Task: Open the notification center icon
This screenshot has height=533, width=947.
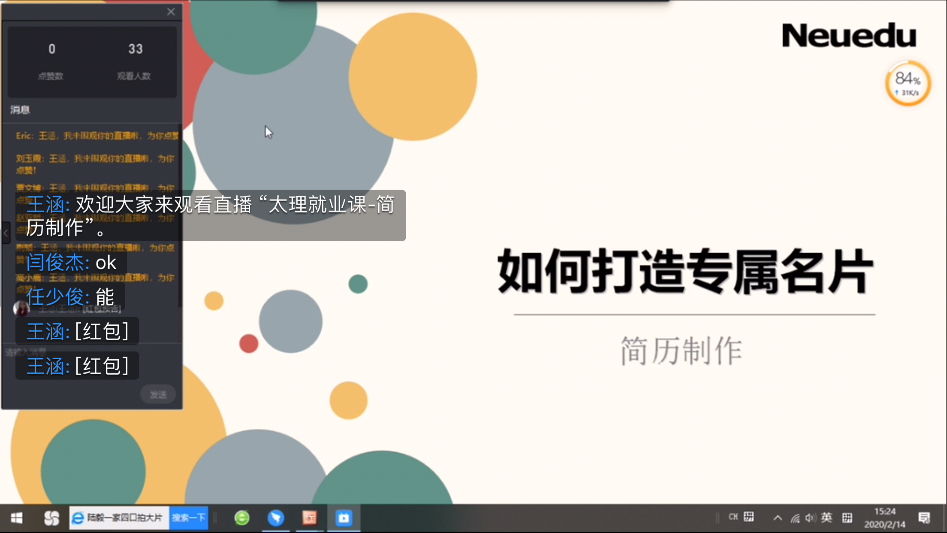Action: pyautogui.click(x=924, y=518)
